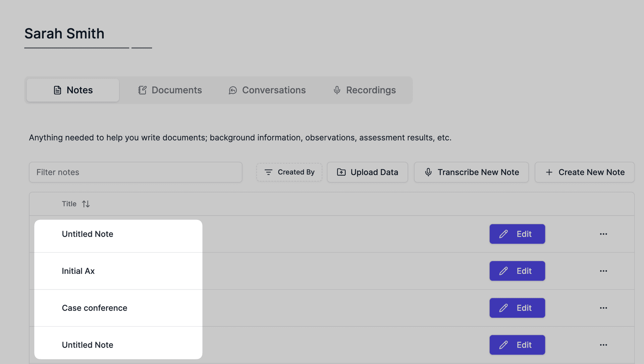Image resolution: width=644 pixels, height=364 pixels.
Task: Edit the Case conference note
Action: (517, 308)
